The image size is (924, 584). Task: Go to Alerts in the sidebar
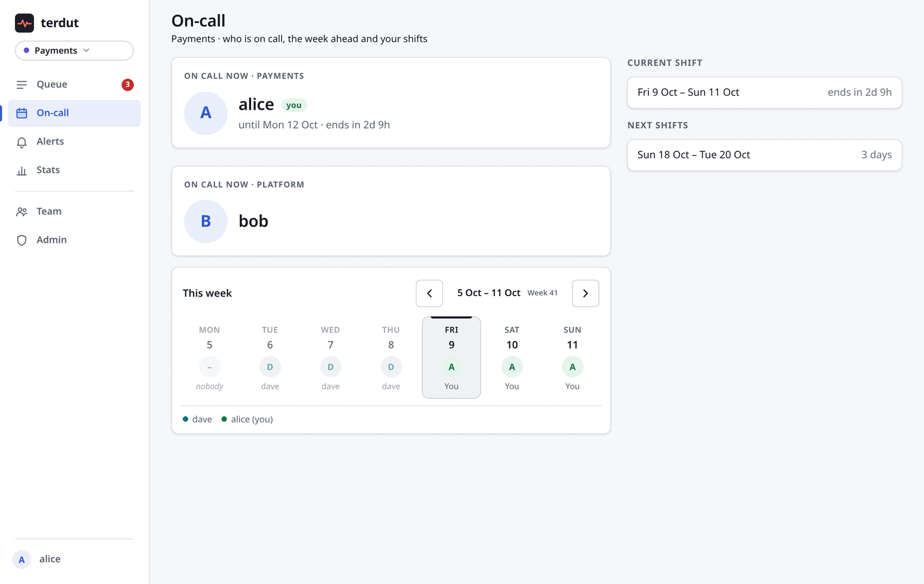pyautogui.click(x=74, y=141)
